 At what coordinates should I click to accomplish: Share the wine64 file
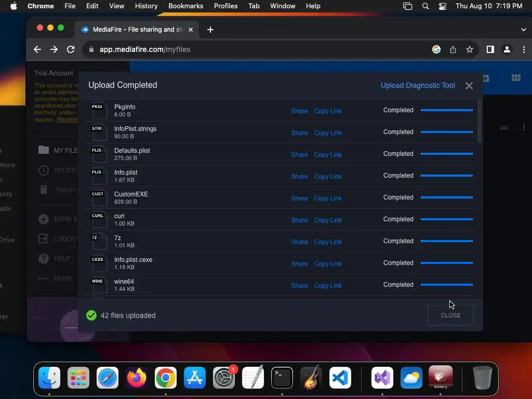[x=299, y=286]
